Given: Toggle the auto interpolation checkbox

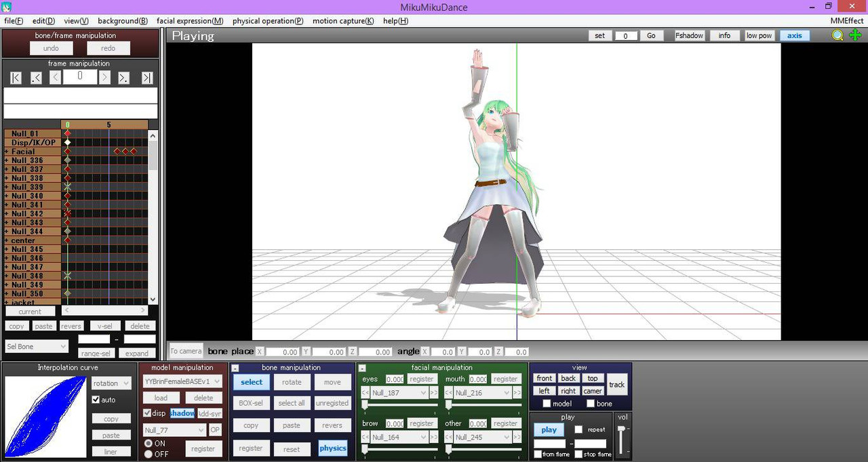Looking at the screenshot, I should pyautogui.click(x=96, y=400).
